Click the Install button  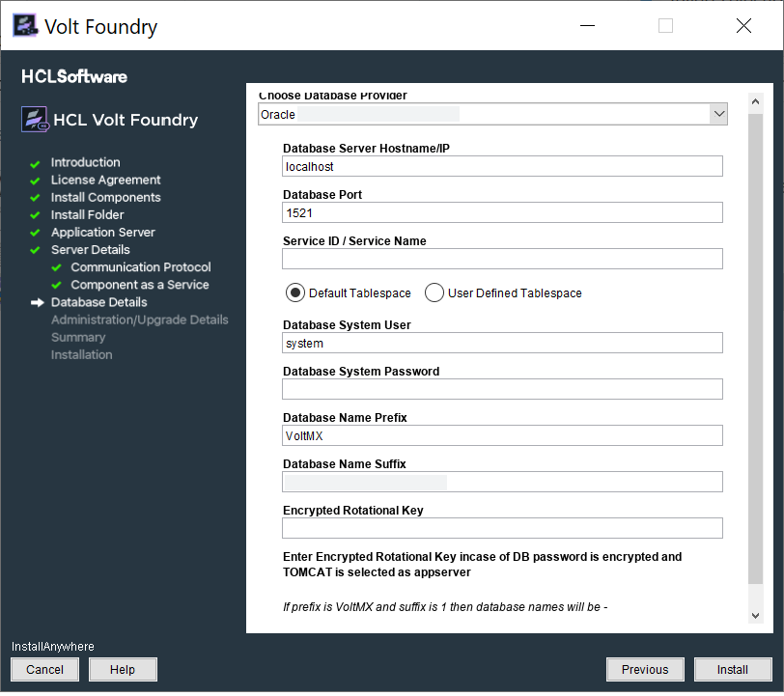click(732, 669)
